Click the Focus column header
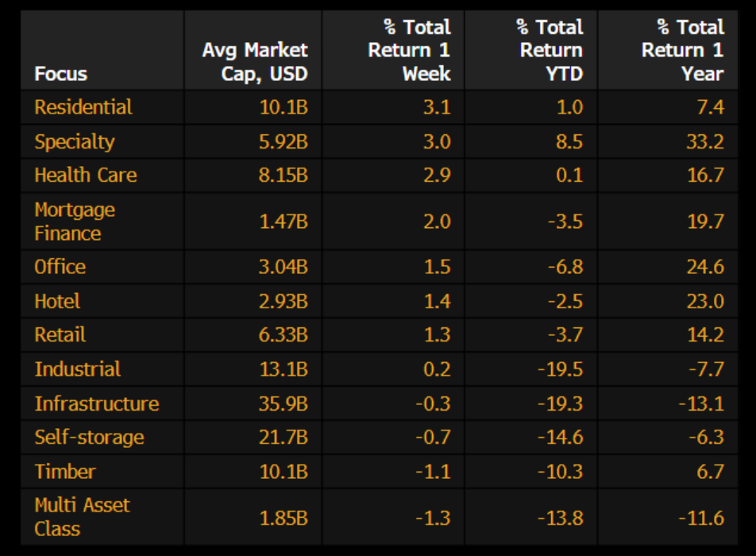 60,74
